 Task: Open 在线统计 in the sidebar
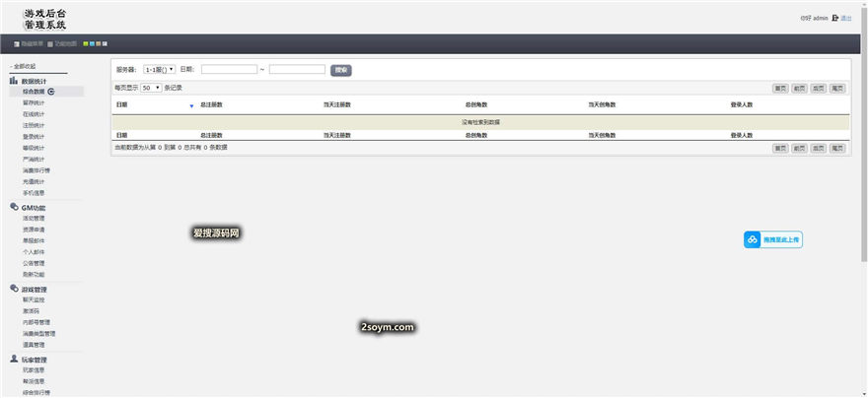click(x=34, y=114)
